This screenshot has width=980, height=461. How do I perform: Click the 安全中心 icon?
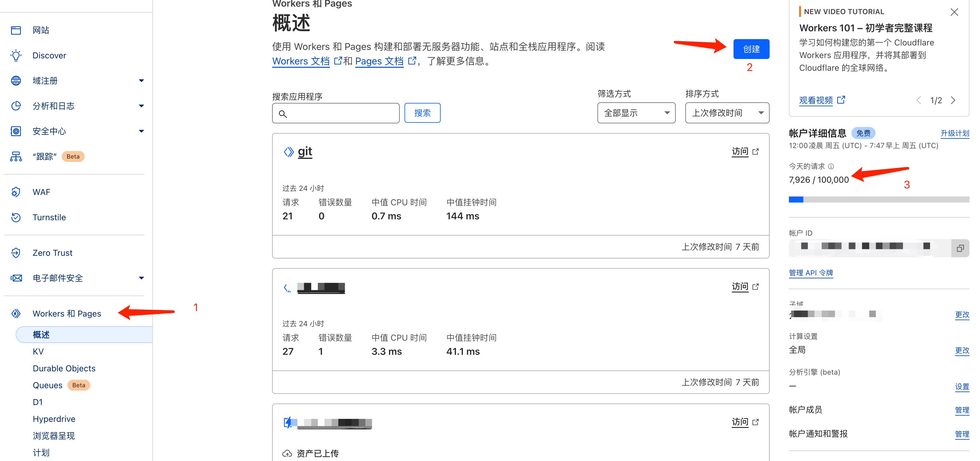coord(16,131)
